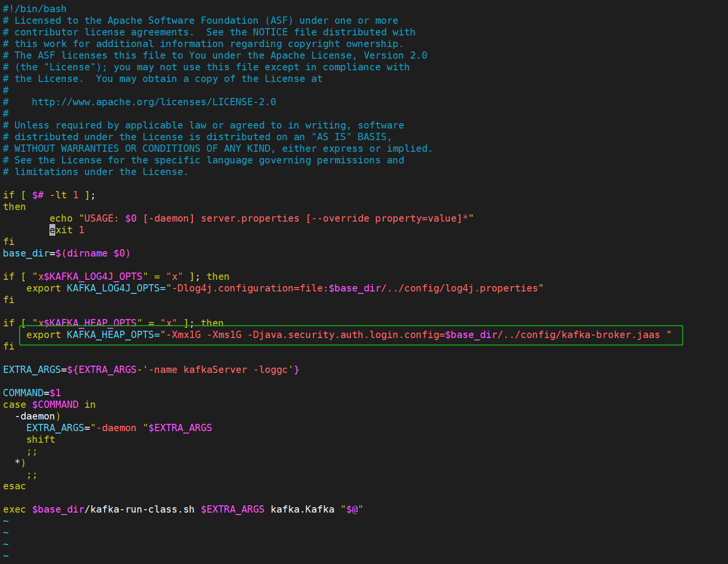Click the #!/bin/bash shebang line

tap(34, 9)
